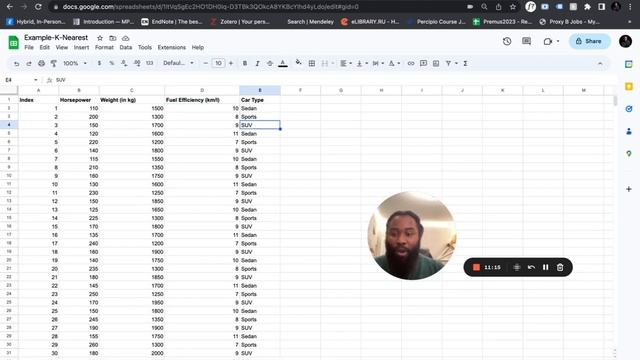Print the spreadsheet

(42, 64)
